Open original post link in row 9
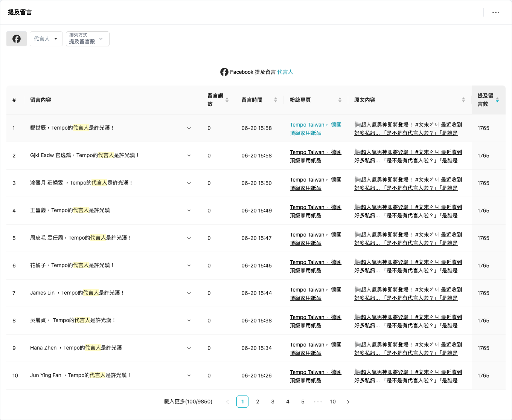Viewport: 512px width, 420px height. [x=408, y=349]
